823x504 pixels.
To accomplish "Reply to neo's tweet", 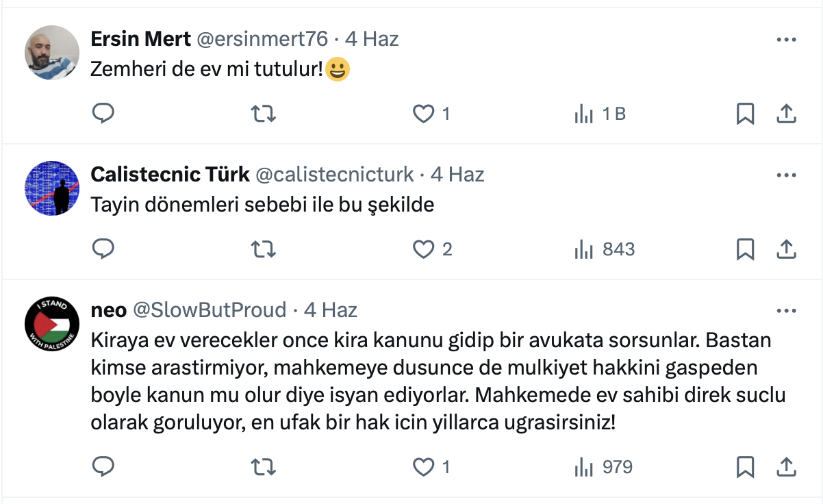I will pos(103,467).
